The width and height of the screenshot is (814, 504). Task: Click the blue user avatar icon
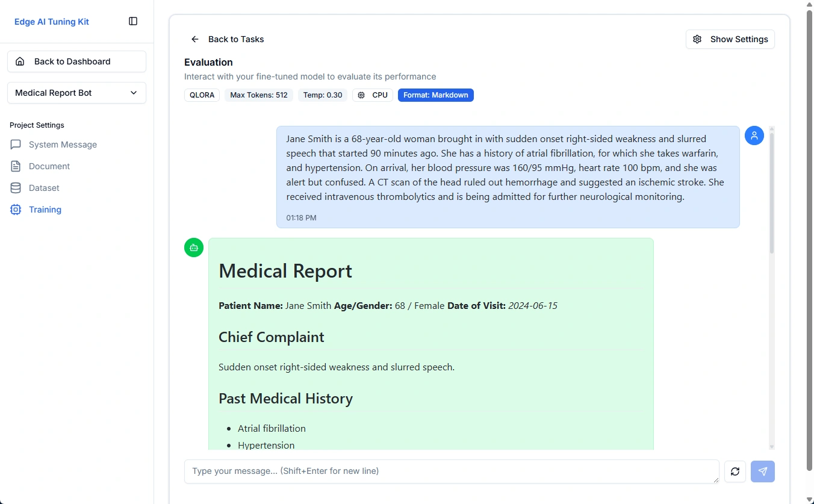point(754,135)
